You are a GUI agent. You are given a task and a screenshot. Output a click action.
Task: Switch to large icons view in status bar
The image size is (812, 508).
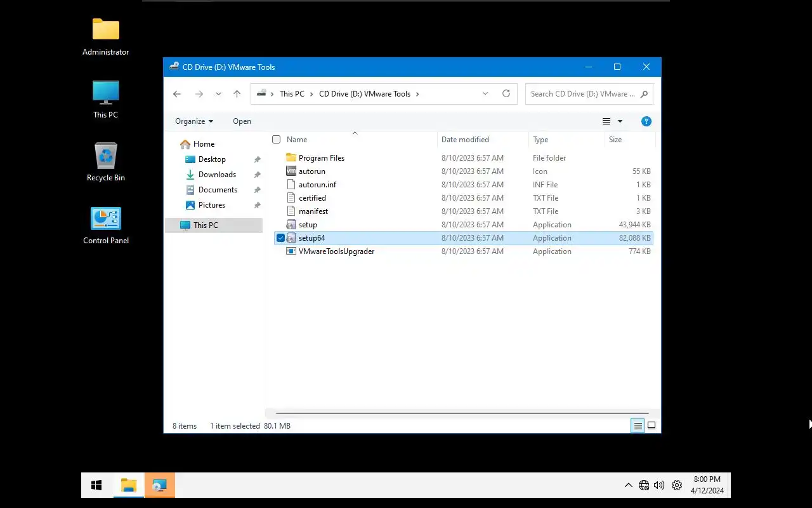pos(652,426)
